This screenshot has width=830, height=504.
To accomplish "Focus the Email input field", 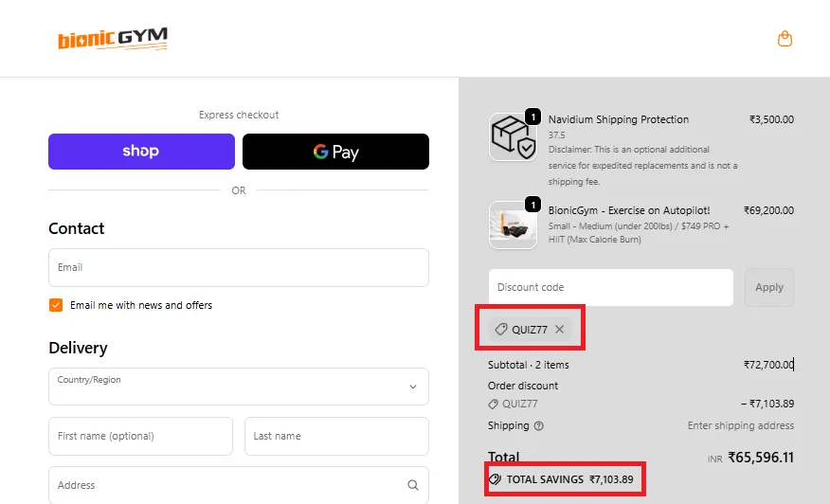I will pyautogui.click(x=238, y=267).
